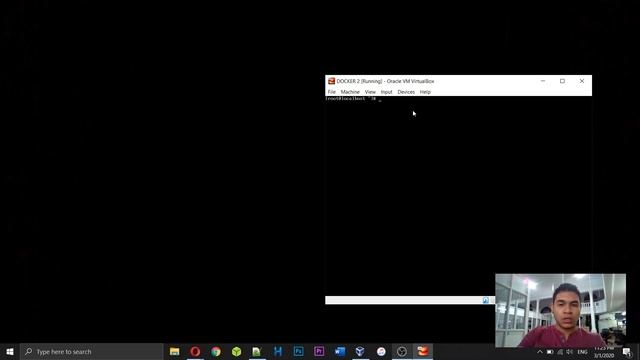This screenshot has width=640, height=360.
Task: Click the Type here to search box
Action: pyautogui.click(x=91, y=351)
